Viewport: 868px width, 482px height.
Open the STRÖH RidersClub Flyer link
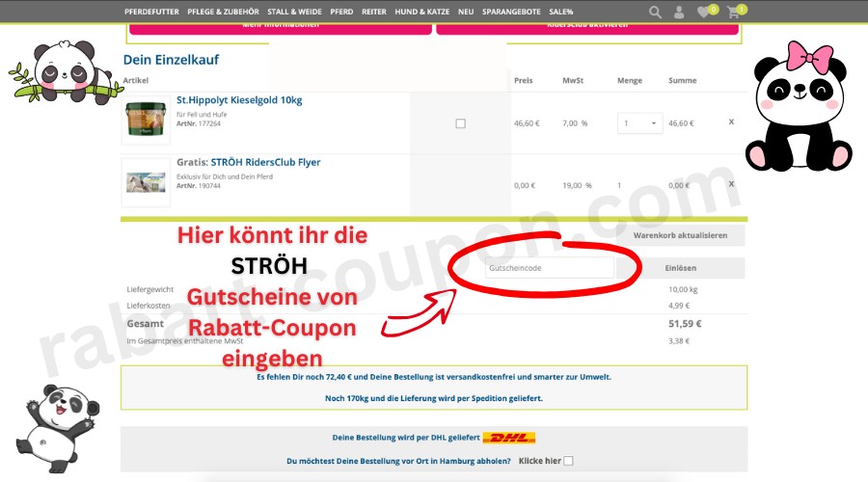point(266,162)
